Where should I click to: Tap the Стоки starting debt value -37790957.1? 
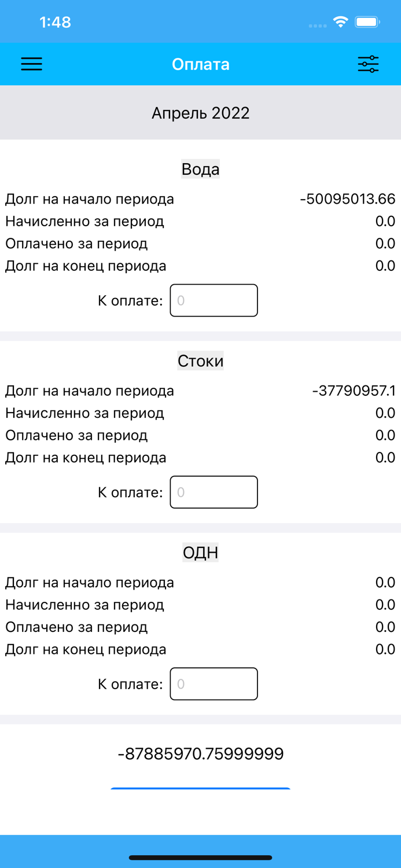click(350, 390)
